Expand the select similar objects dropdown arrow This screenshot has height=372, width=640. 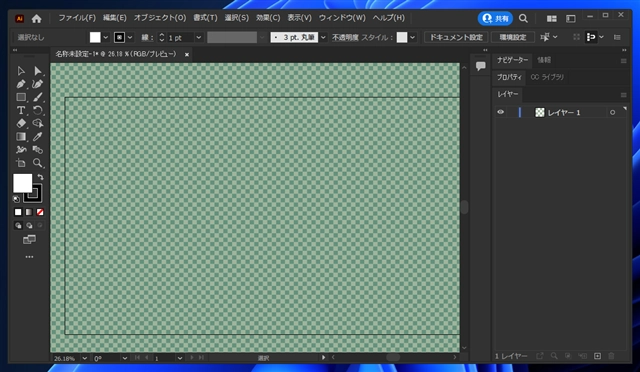point(555,37)
